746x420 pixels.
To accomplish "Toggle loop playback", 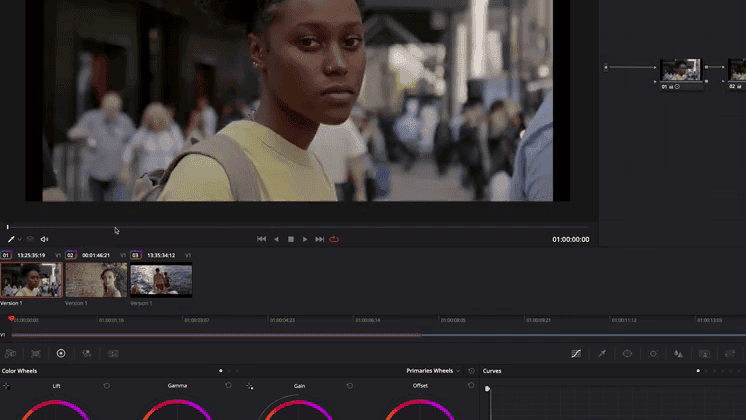I will point(334,239).
